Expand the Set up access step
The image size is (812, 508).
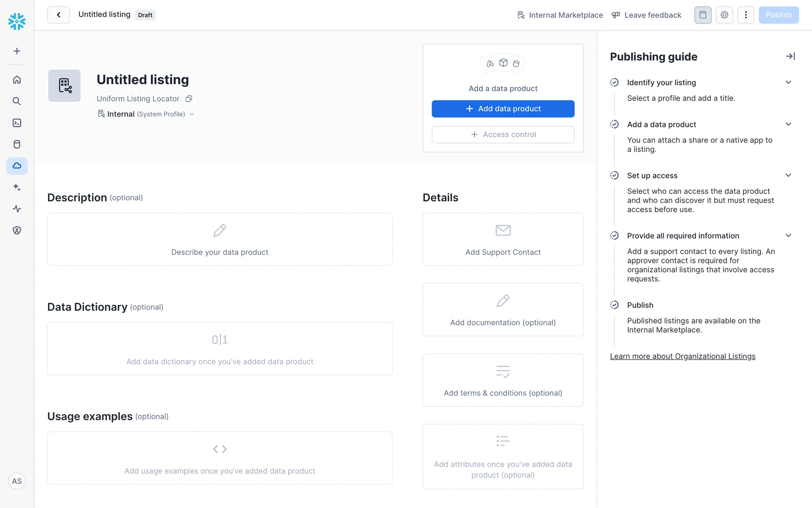(x=788, y=175)
